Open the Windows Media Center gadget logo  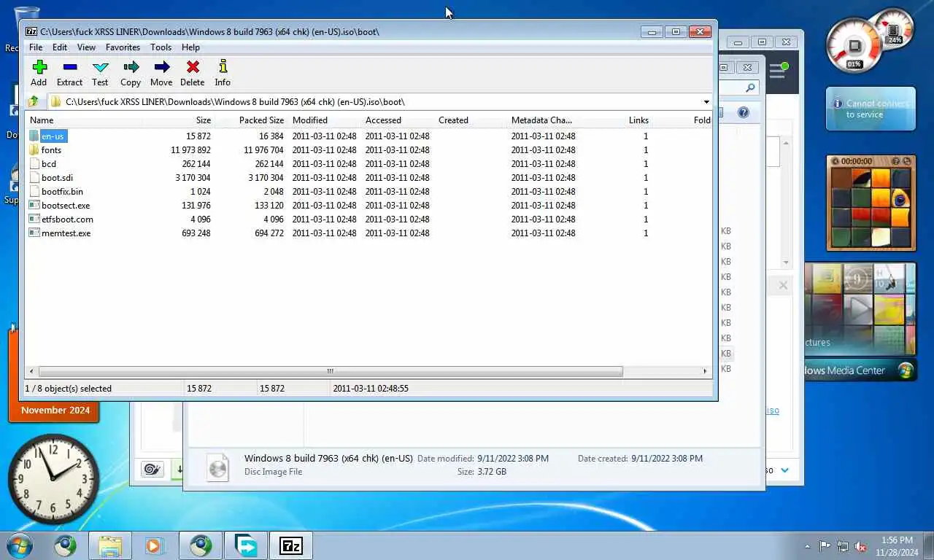[906, 370]
